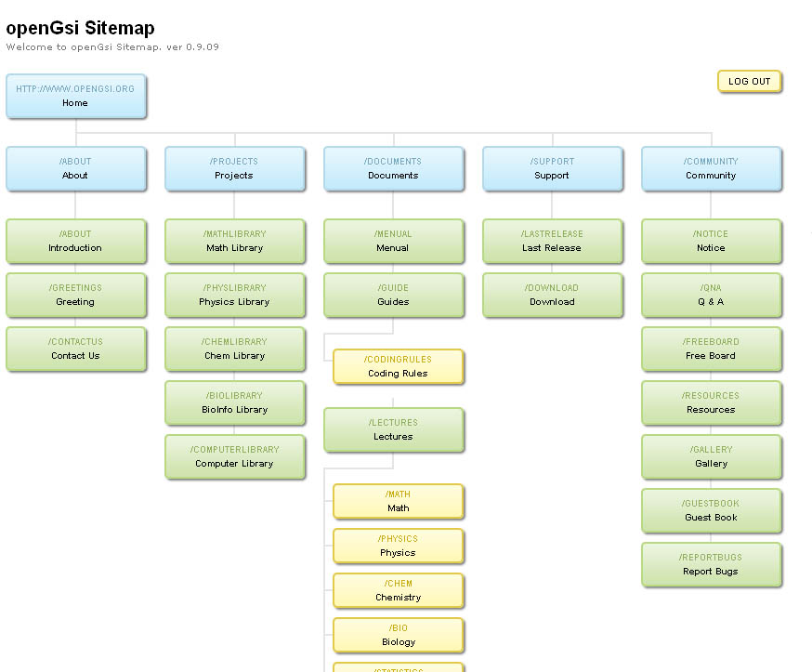Select the yellow /PHYSICS lecture node

[x=399, y=546]
